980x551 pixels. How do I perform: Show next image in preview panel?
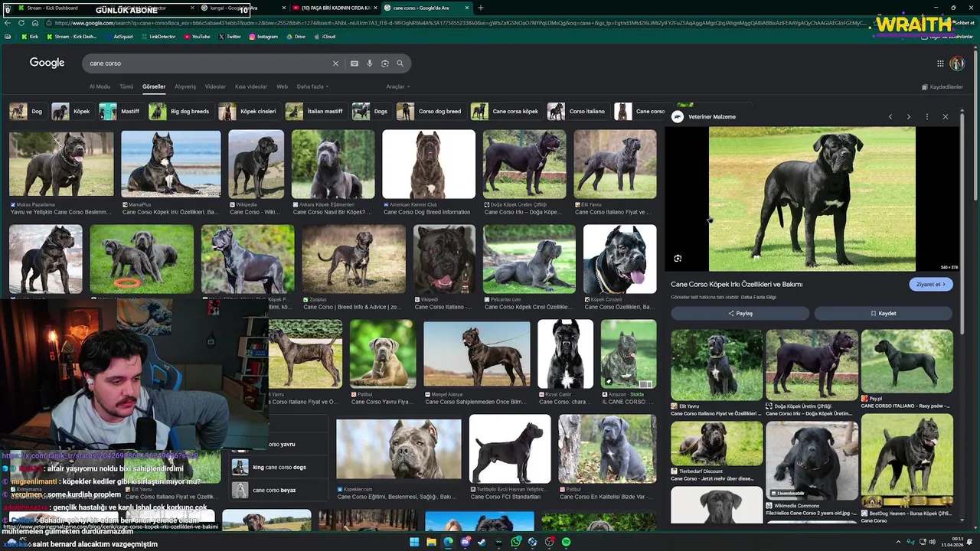[908, 117]
